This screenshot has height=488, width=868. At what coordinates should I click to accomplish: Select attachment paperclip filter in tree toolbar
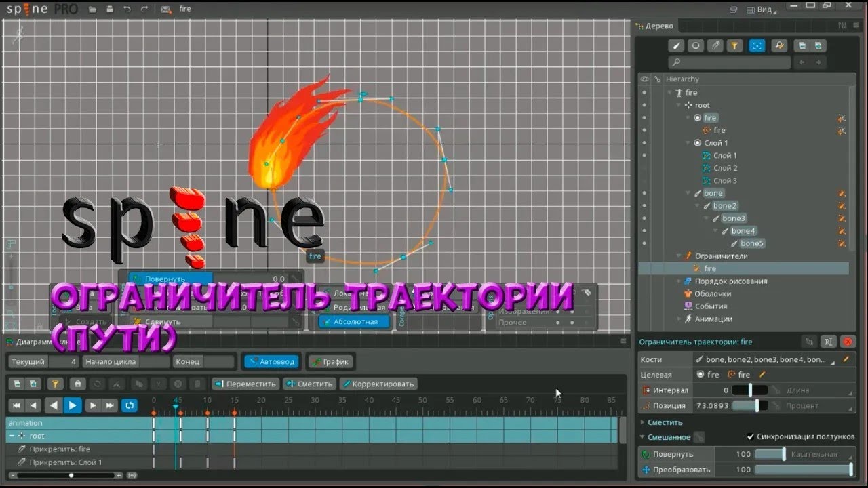tap(715, 46)
